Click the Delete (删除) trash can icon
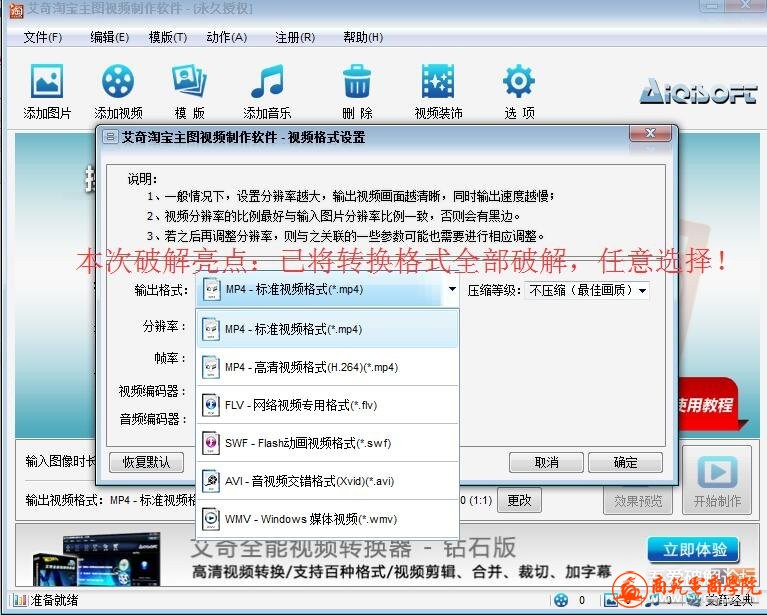The height and width of the screenshot is (615, 767). (x=357, y=81)
